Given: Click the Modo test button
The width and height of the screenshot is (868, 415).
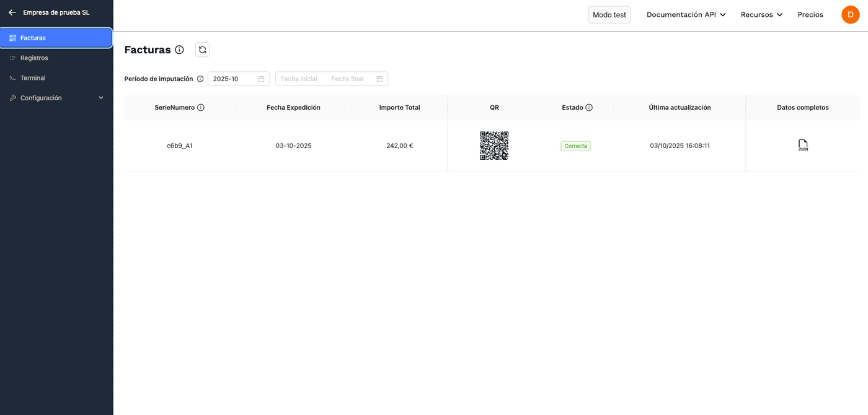Looking at the screenshot, I should pyautogui.click(x=609, y=15).
